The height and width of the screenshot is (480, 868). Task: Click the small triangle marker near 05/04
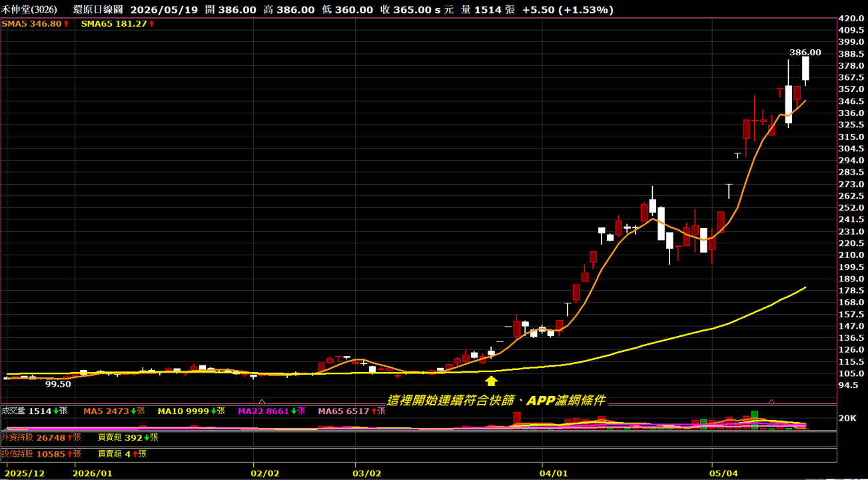771,401
